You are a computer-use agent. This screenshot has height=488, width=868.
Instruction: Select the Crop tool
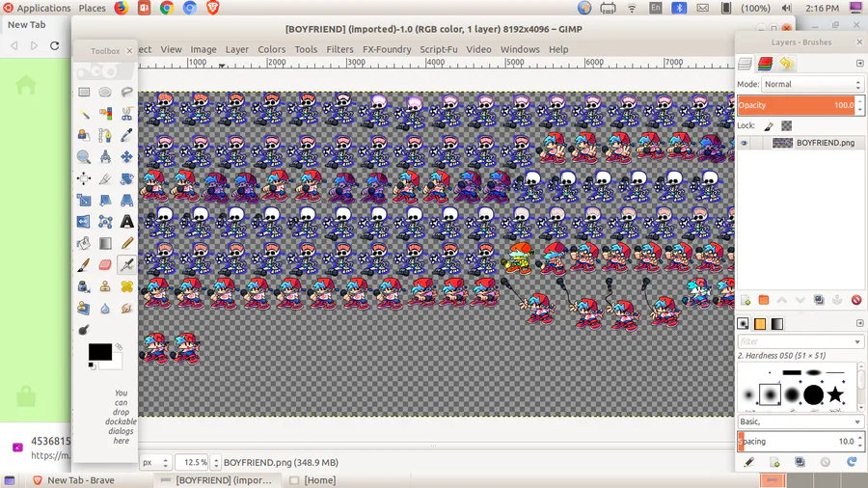tap(105, 178)
